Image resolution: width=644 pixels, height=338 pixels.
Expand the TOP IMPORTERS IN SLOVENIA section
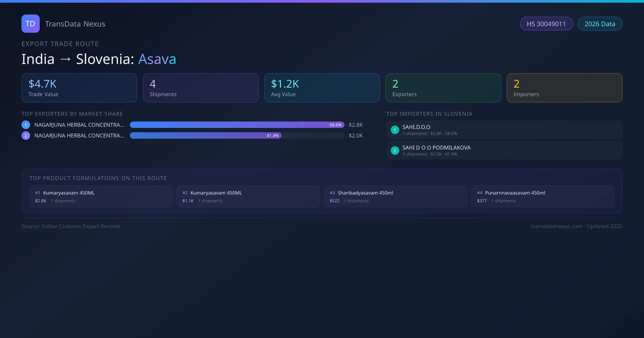[x=430, y=114]
